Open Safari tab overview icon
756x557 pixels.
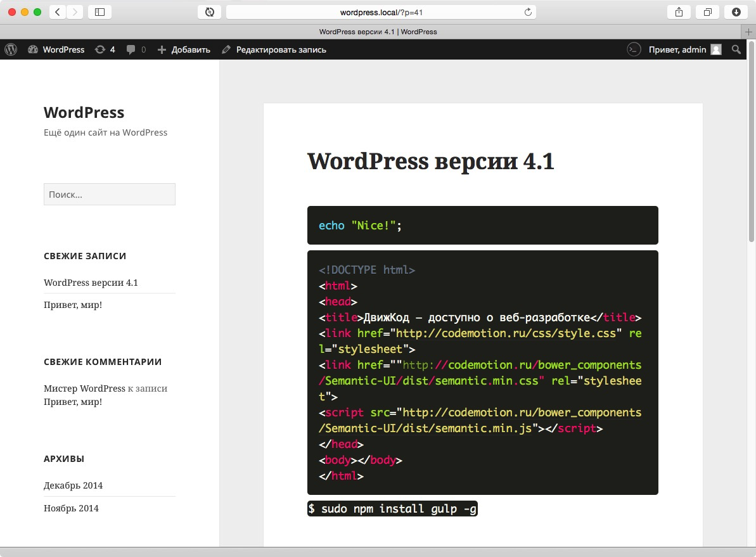click(x=707, y=11)
